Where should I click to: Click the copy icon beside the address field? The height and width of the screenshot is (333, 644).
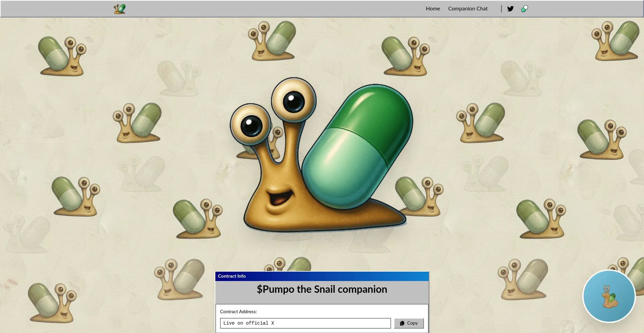tap(402, 323)
